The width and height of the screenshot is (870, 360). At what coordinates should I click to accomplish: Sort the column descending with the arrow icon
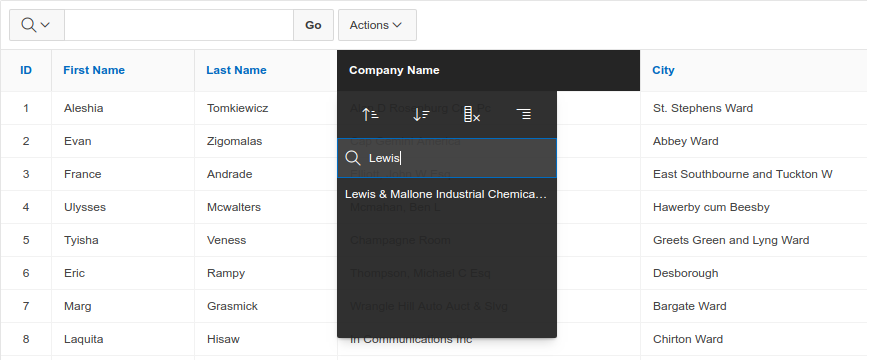point(421,115)
